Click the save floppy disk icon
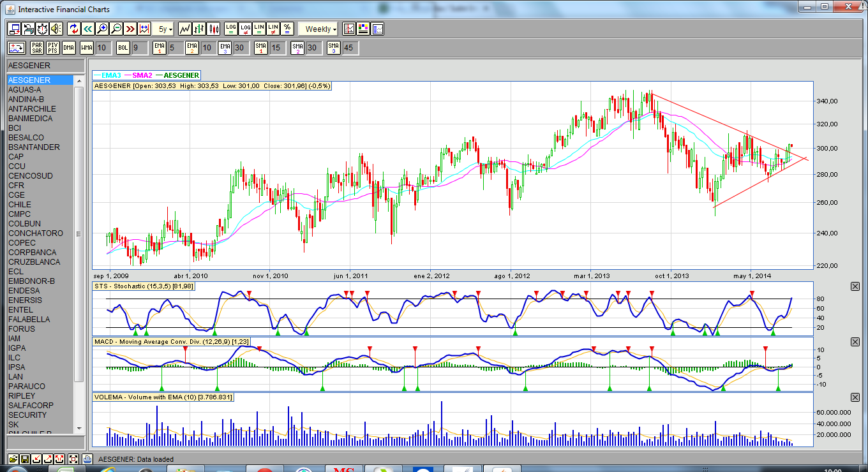Viewport: 868px width, 472px height. 25,459
